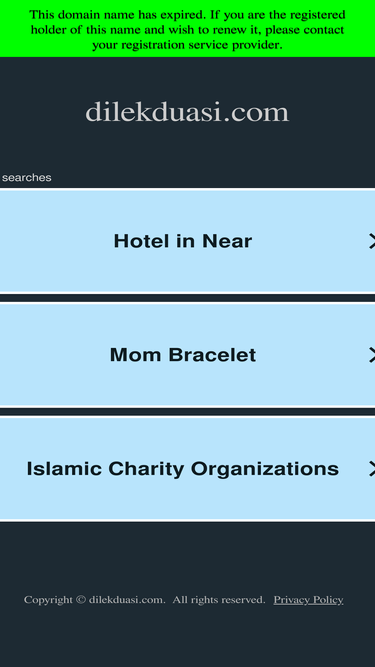This screenshot has width=375, height=667.
Task: Click the arrow beside Mom Bracelet
Action: [x=372, y=355]
